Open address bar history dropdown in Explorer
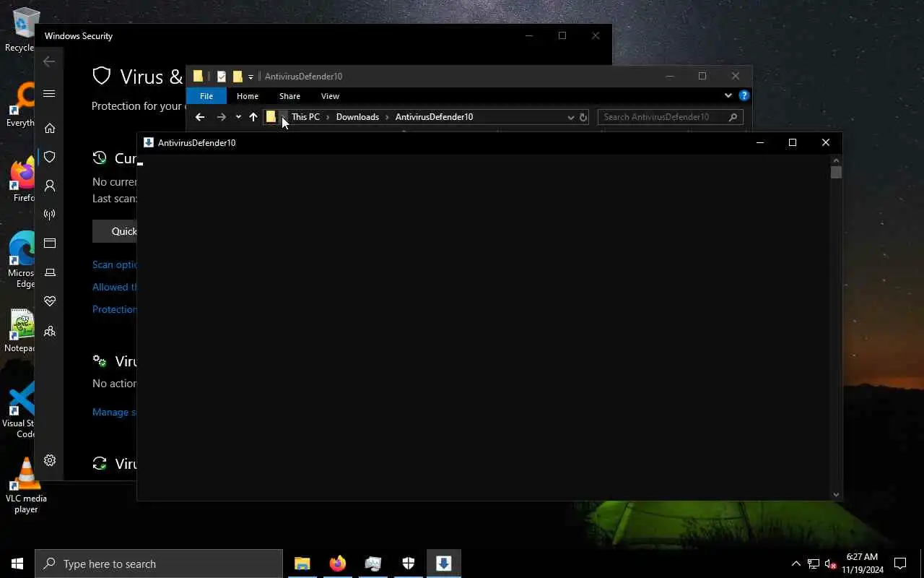924x578 pixels. point(570,117)
